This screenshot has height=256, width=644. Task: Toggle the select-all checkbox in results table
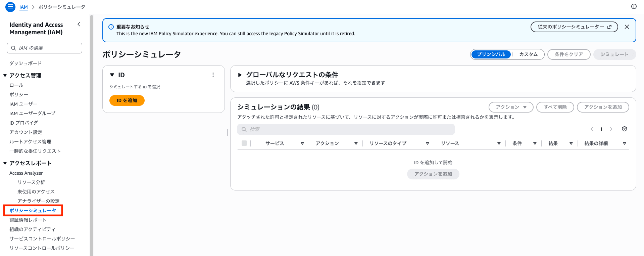(244, 143)
